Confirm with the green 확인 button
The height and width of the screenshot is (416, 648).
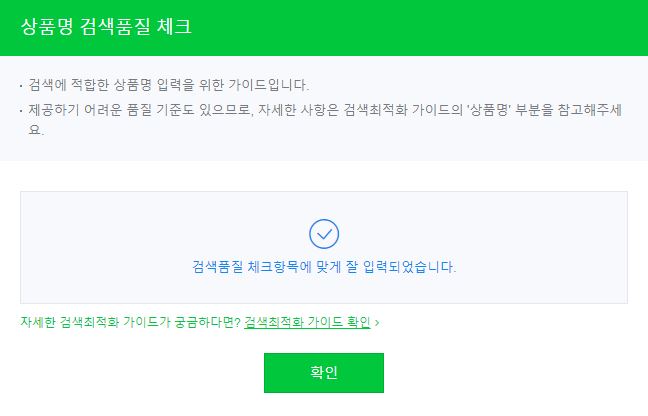[324, 373]
